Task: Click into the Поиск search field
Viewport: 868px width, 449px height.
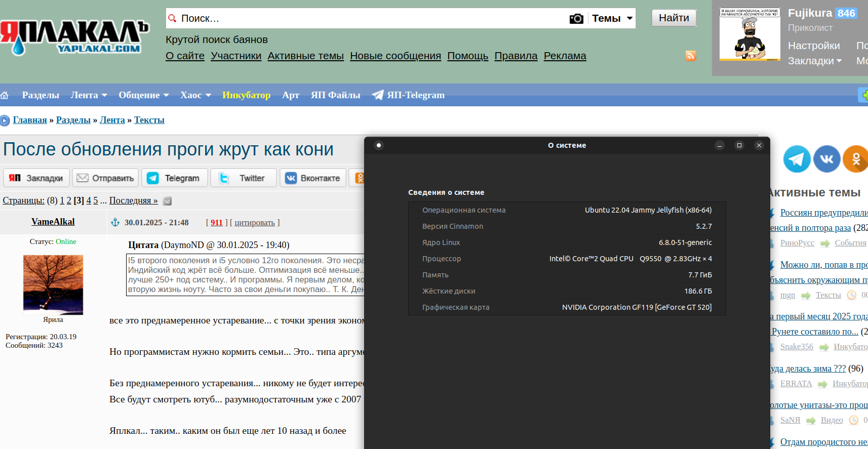Action: point(372,18)
